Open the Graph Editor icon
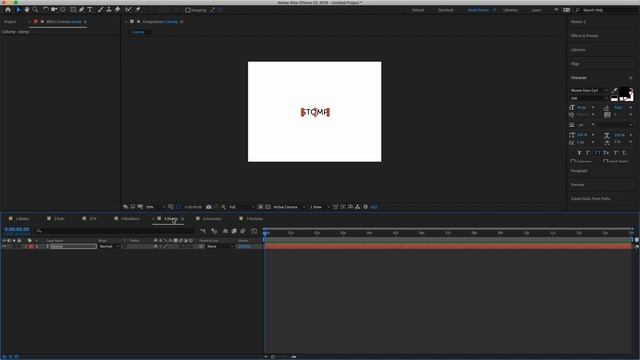The image size is (640, 360). pyautogui.click(x=254, y=231)
